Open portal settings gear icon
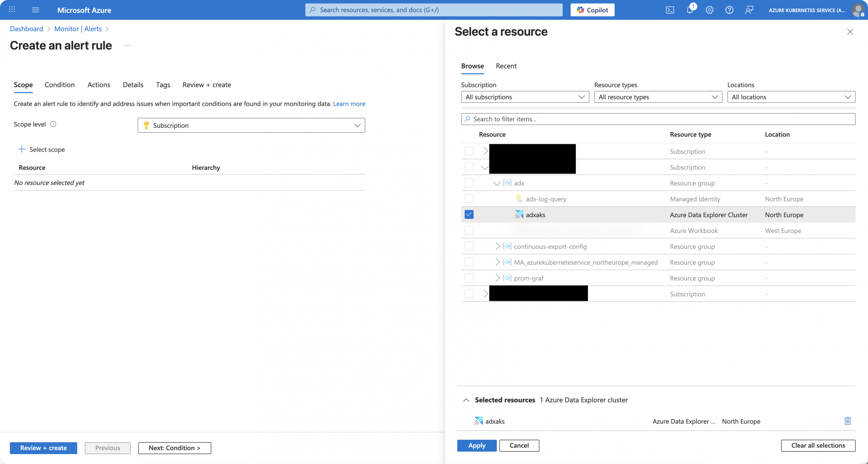This screenshot has width=868, height=464. (x=709, y=10)
